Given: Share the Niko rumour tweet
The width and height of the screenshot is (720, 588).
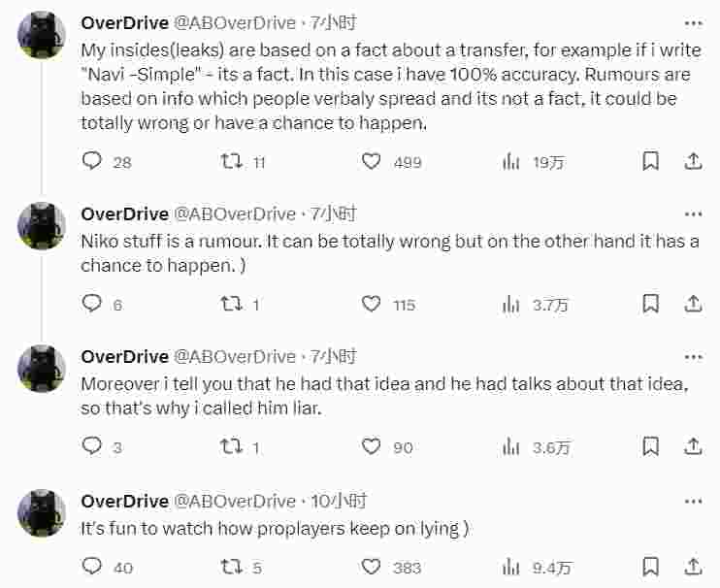Looking at the screenshot, I should click(694, 304).
